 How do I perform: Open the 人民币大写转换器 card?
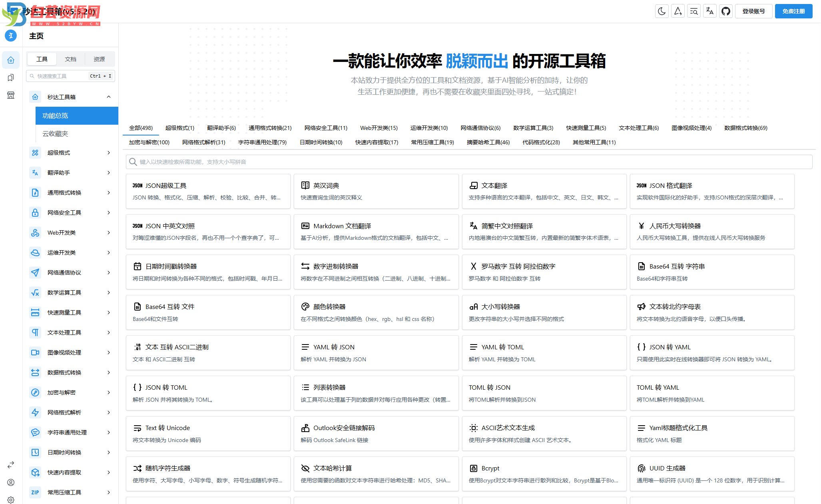coord(712,232)
